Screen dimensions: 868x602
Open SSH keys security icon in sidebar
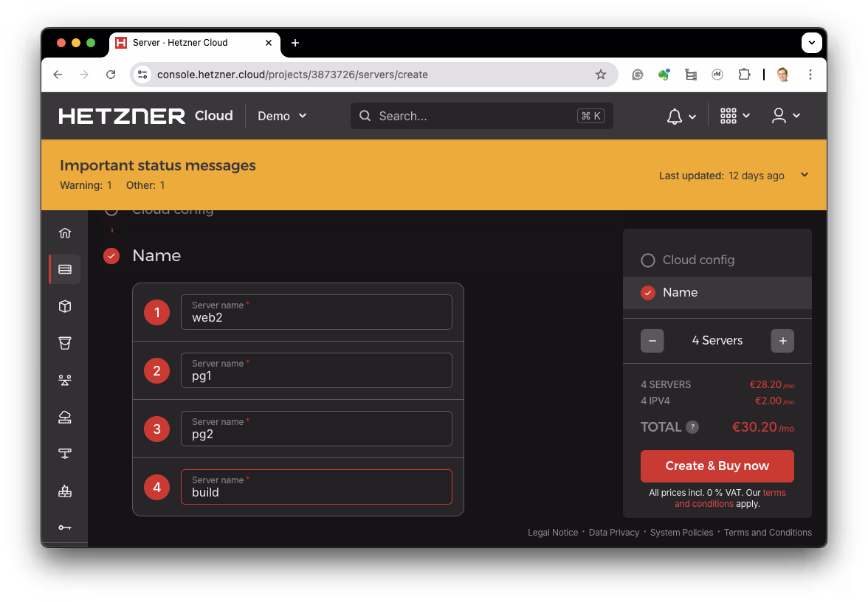(x=65, y=527)
